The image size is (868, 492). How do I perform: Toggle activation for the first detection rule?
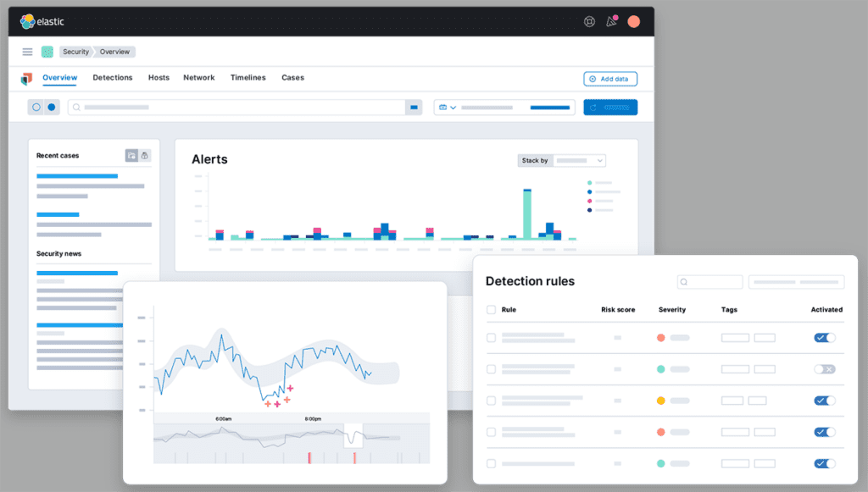pyautogui.click(x=824, y=337)
